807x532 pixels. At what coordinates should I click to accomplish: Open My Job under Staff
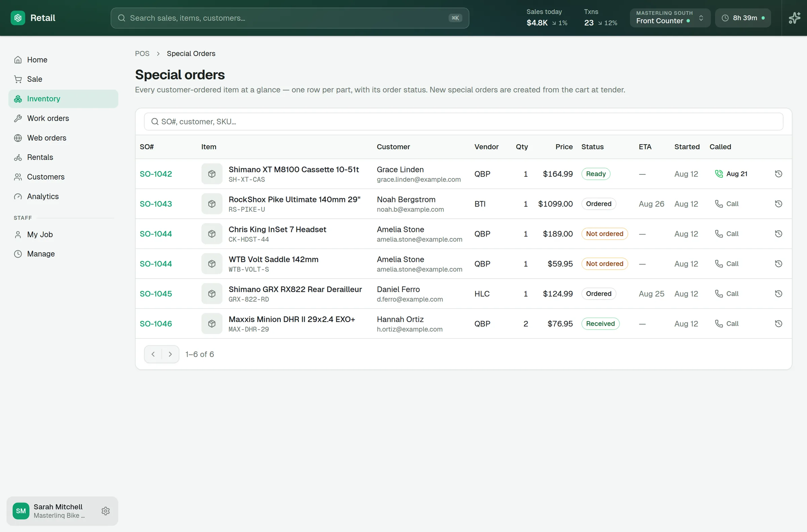[63, 235]
